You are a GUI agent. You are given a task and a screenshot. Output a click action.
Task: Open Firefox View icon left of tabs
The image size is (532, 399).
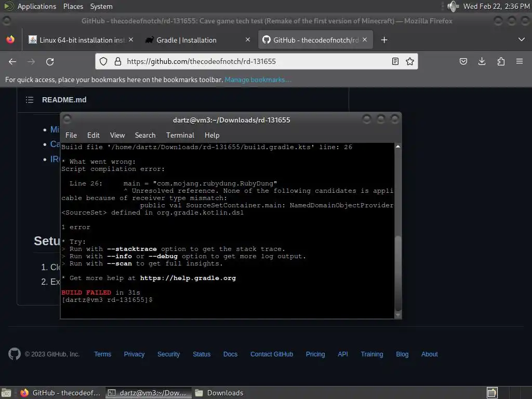(x=10, y=39)
